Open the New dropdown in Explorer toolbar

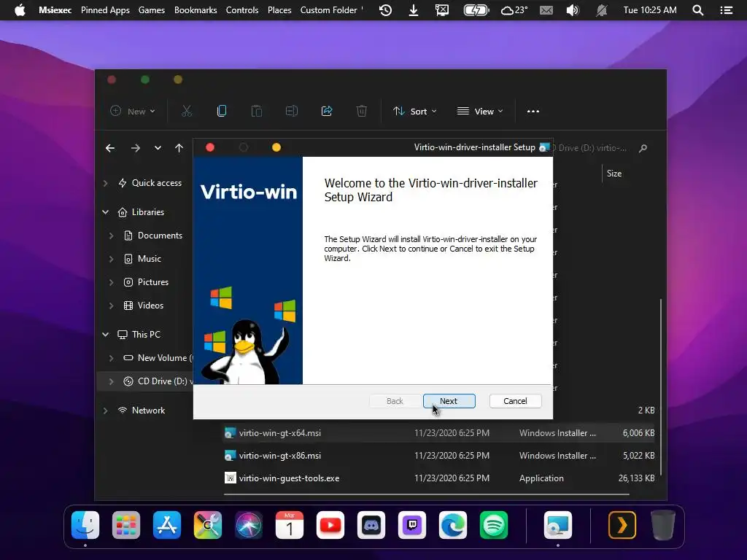click(133, 111)
